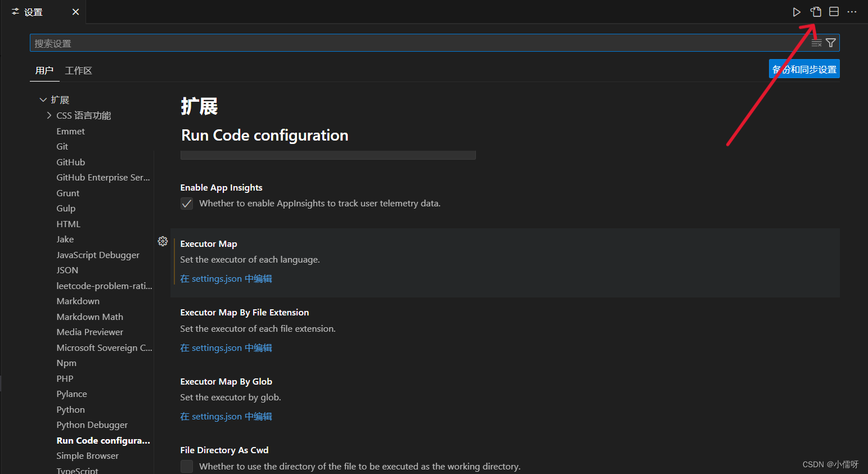Switch to the 用户 settings tab
The width and height of the screenshot is (868, 474).
tap(44, 70)
